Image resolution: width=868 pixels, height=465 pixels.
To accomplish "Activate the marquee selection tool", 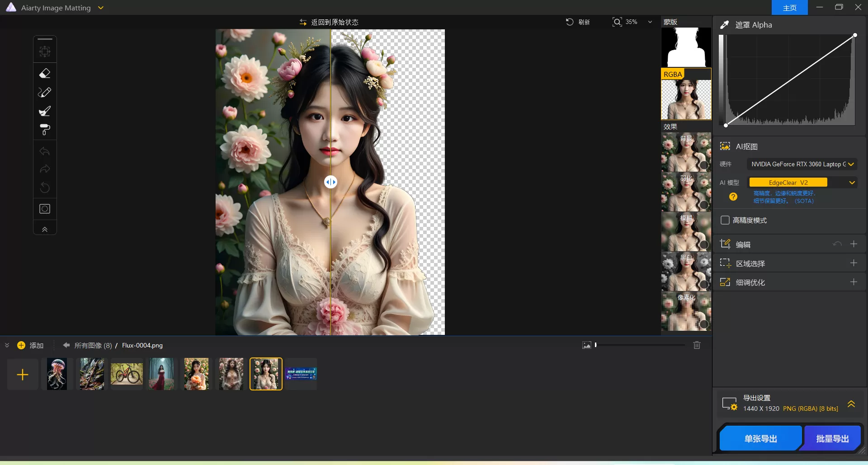I will [x=45, y=208].
